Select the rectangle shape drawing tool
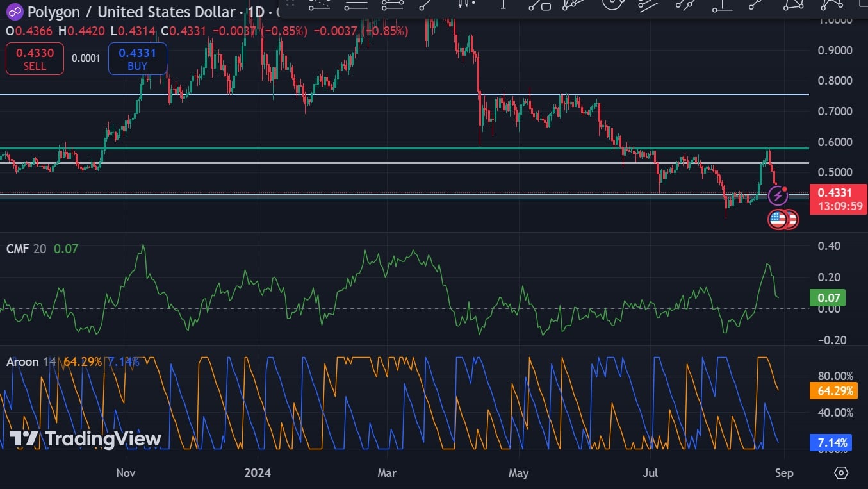868x489 pixels. coord(539,5)
